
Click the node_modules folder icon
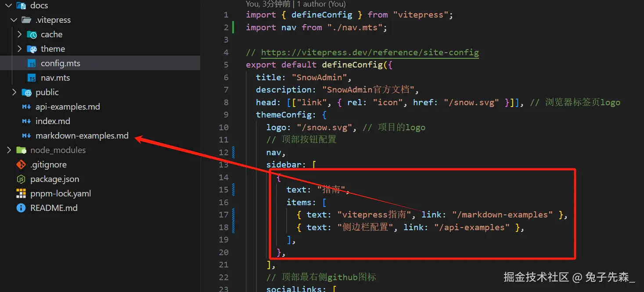21,150
